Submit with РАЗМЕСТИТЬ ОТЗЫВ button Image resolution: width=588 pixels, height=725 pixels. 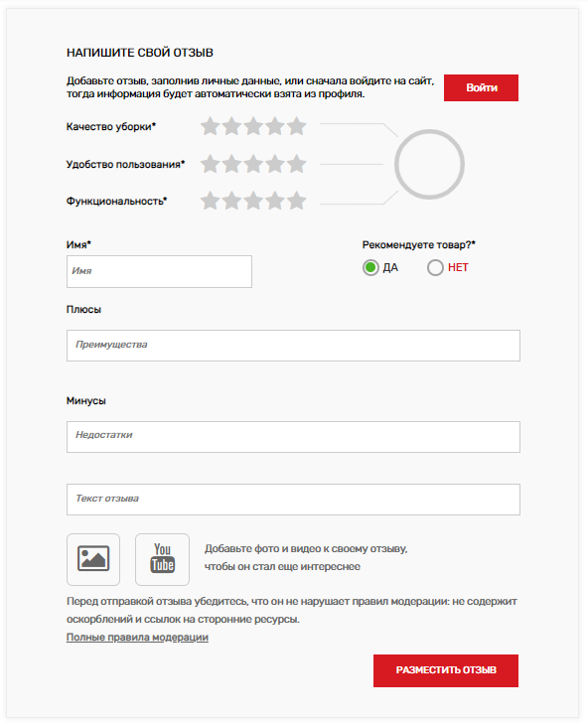[446, 670]
